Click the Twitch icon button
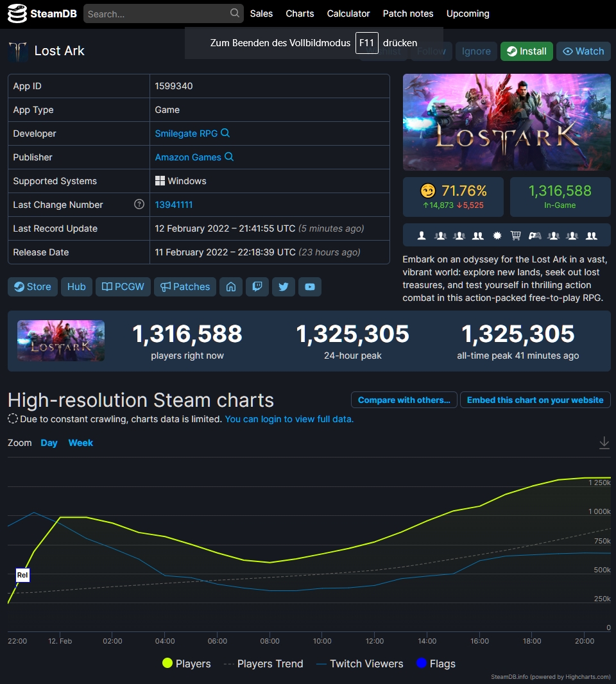Viewport: 616px width, 684px height. tap(257, 287)
